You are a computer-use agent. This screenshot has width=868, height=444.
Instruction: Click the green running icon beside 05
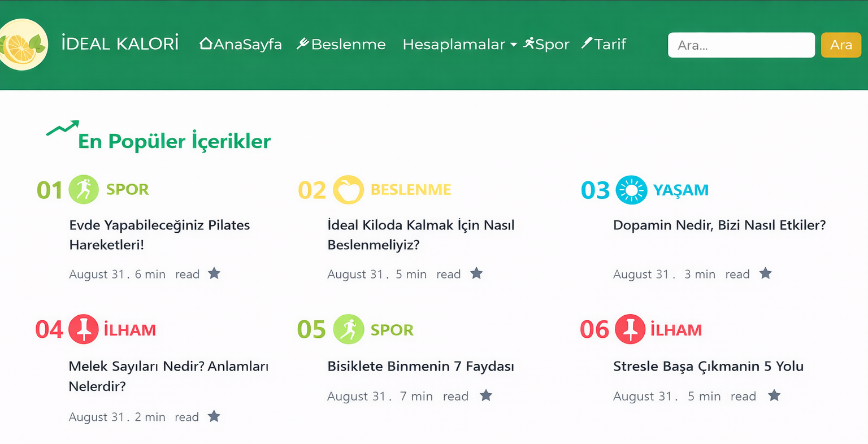[348, 329]
